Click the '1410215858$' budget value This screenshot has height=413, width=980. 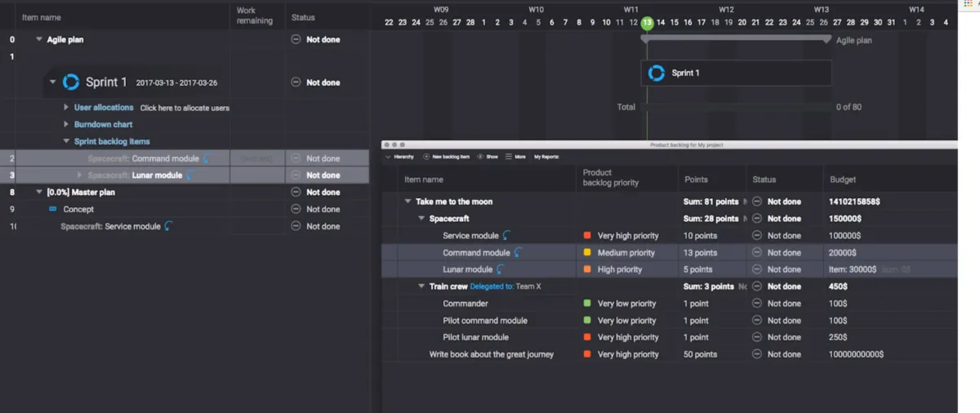click(856, 202)
